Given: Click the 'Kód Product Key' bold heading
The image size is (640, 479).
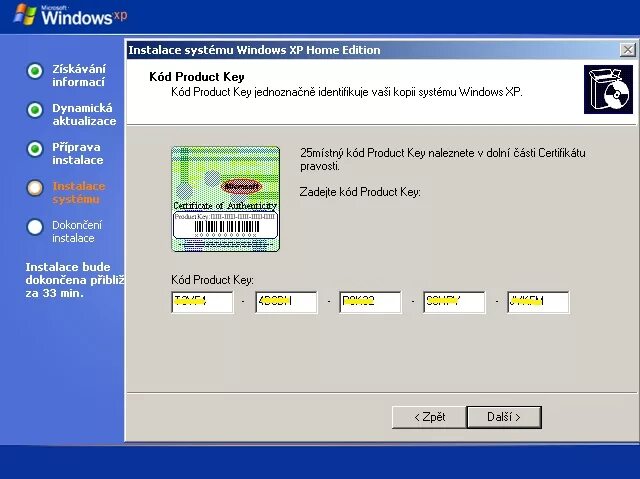Looking at the screenshot, I should 197,77.
